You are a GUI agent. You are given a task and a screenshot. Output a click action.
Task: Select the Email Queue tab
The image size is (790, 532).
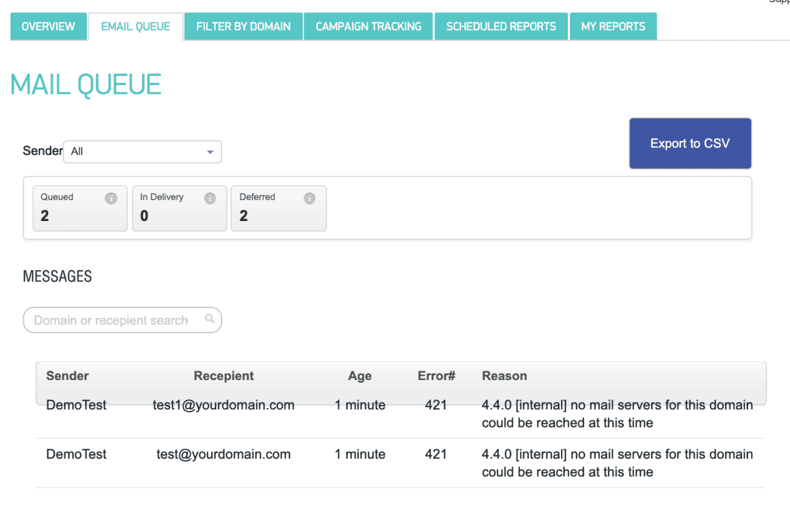coord(136,27)
